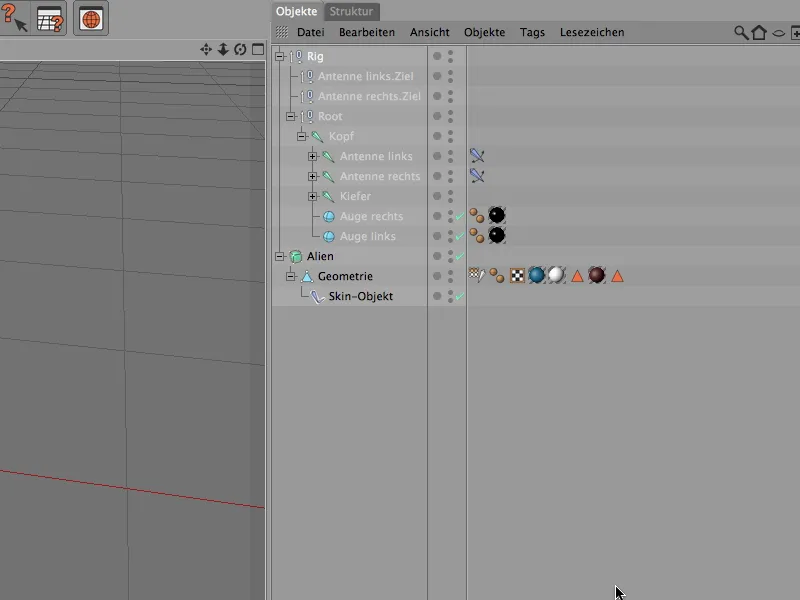Toggle visibility dots of Geometrie
The width and height of the screenshot is (800, 600).
click(x=451, y=276)
